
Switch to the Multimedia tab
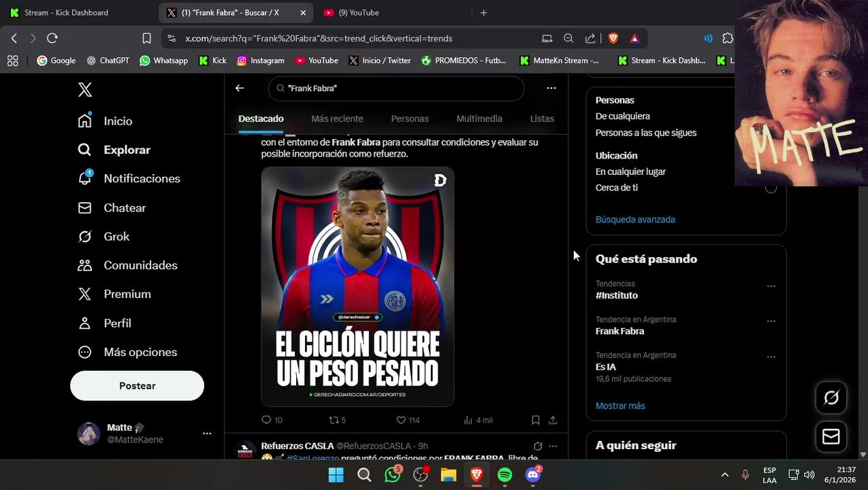pyautogui.click(x=479, y=118)
